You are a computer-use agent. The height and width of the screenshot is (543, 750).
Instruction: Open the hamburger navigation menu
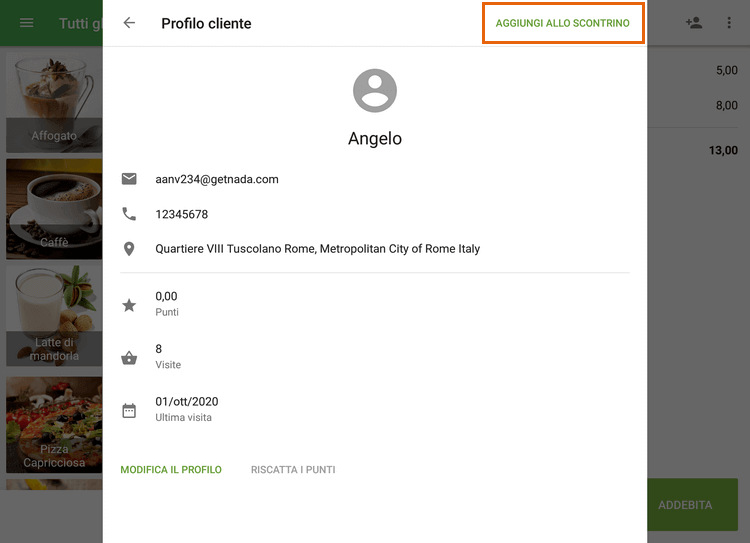tap(27, 23)
